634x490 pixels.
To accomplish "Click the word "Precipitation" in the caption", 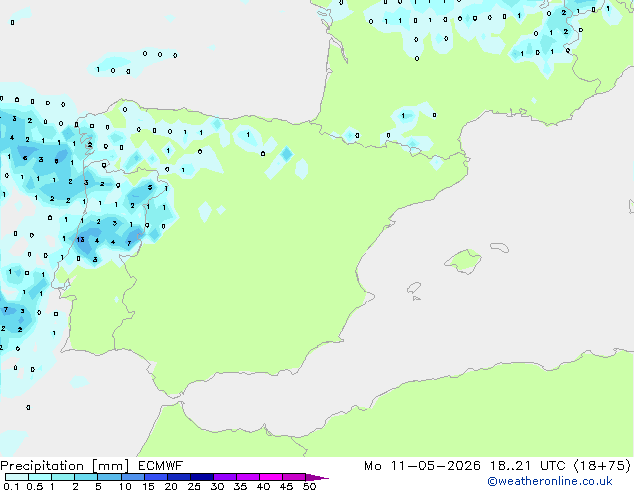I will point(42,466).
